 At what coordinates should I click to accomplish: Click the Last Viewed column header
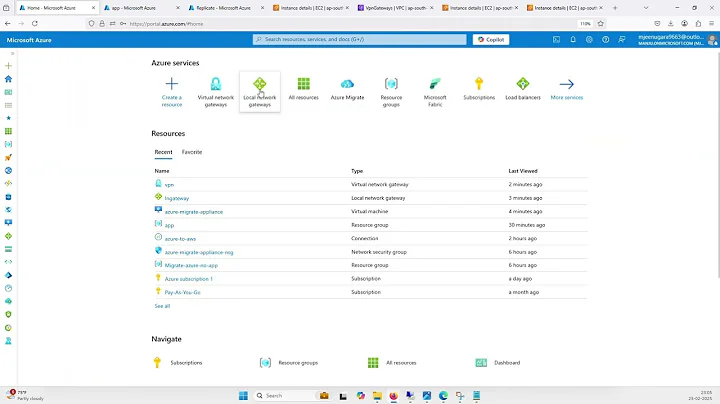pos(523,171)
